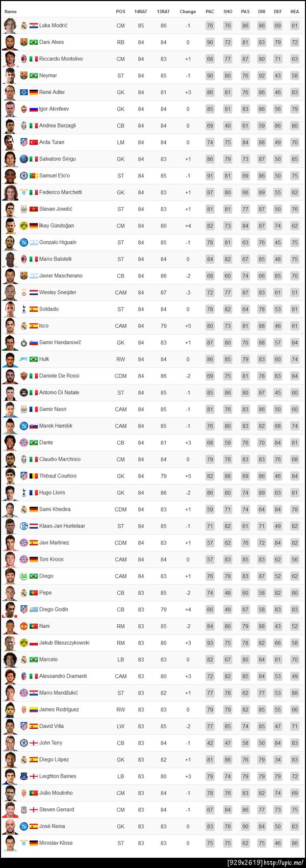Sort players by the PAC column header
306x868 pixels.
(210, 11)
